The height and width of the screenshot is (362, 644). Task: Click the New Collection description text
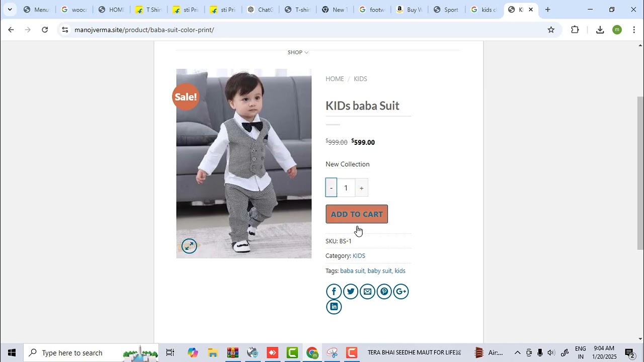click(348, 164)
